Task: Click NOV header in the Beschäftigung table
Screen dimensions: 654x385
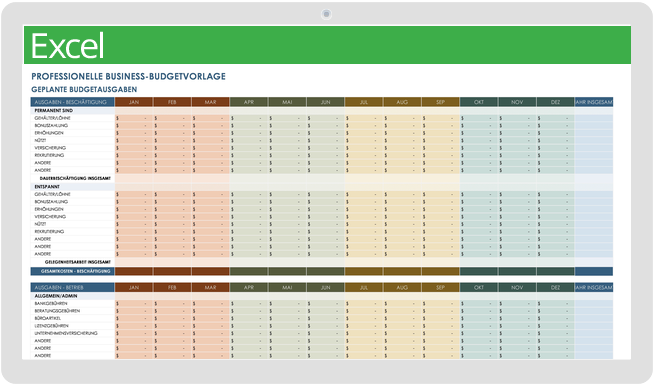Action: tap(517, 102)
